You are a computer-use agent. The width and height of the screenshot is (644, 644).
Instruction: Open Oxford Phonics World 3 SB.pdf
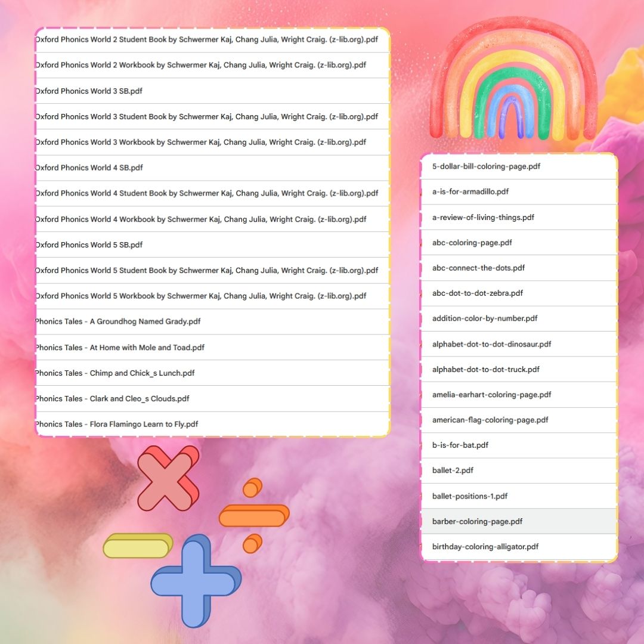(89, 91)
